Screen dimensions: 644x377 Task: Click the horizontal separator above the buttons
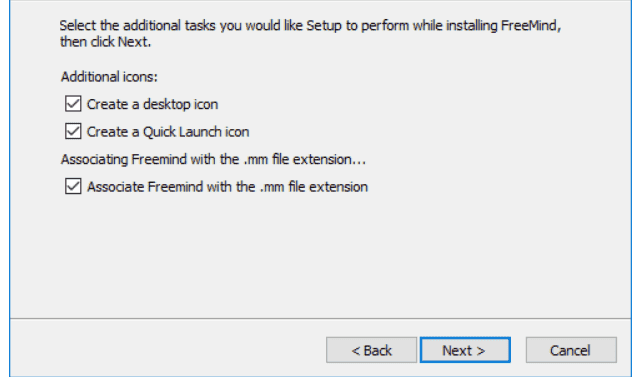coord(320,318)
